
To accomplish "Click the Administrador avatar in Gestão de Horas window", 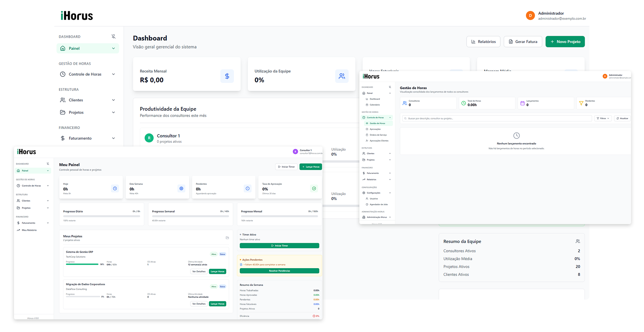I will (605, 76).
